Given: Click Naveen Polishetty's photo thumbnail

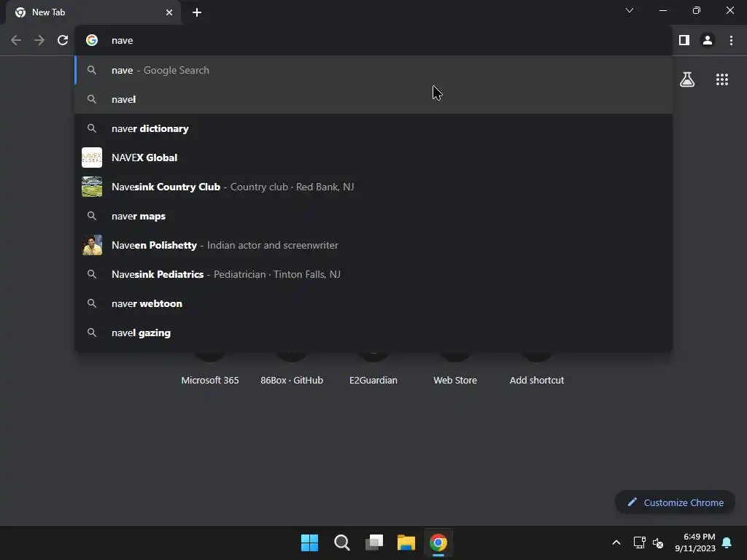Looking at the screenshot, I should (92, 245).
